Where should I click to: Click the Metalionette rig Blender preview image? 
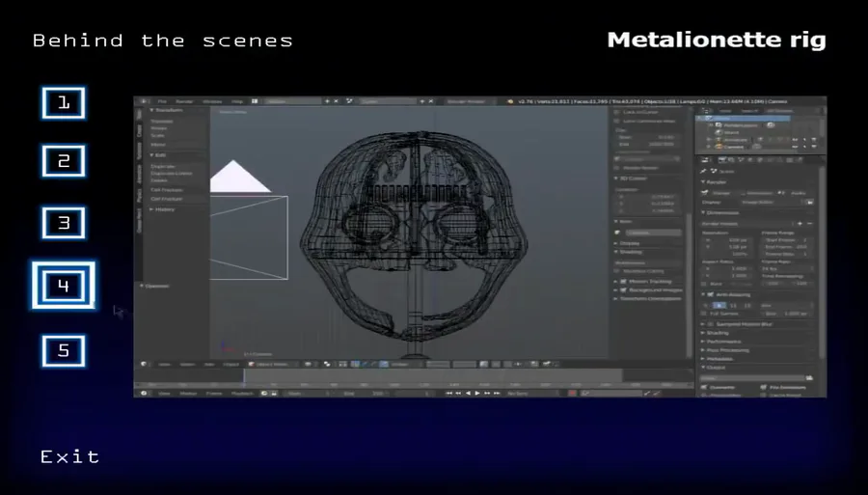pyautogui.click(x=480, y=246)
